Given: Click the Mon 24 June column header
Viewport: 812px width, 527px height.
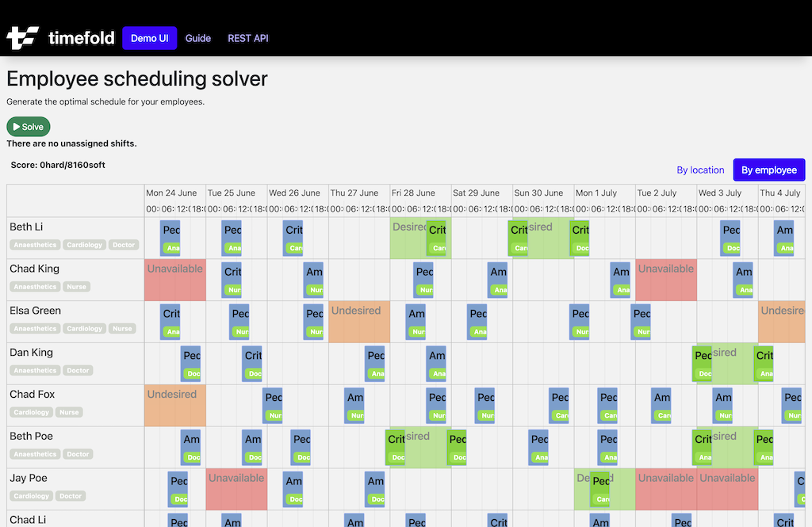Looking at the screenshot, I should pyautogui.click(x=170, y=193).
